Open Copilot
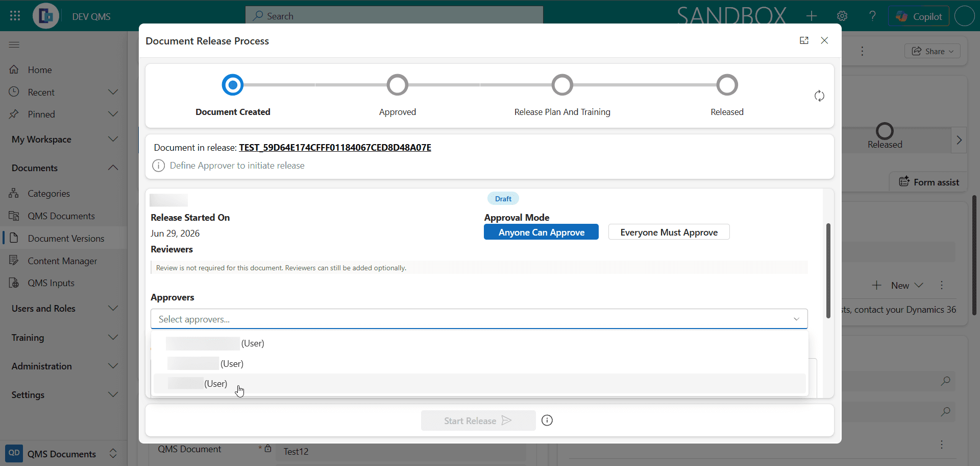 coord(919,16)
